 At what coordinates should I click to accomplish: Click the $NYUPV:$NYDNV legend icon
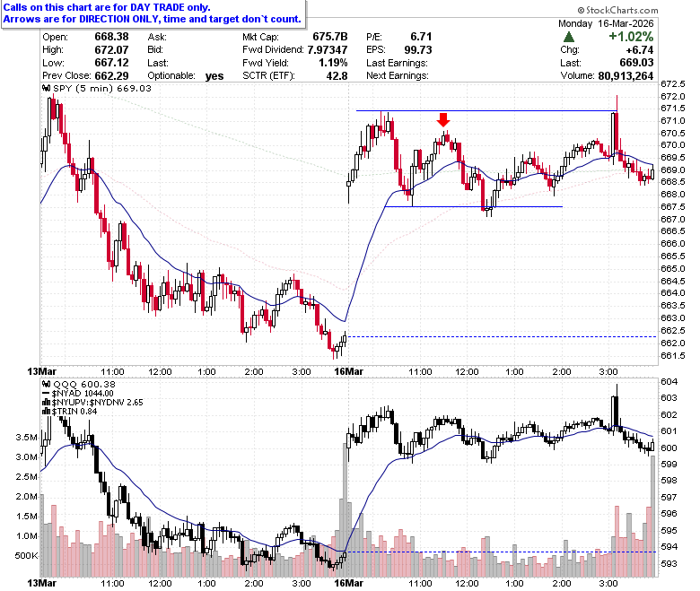click(x=46, y=403)
